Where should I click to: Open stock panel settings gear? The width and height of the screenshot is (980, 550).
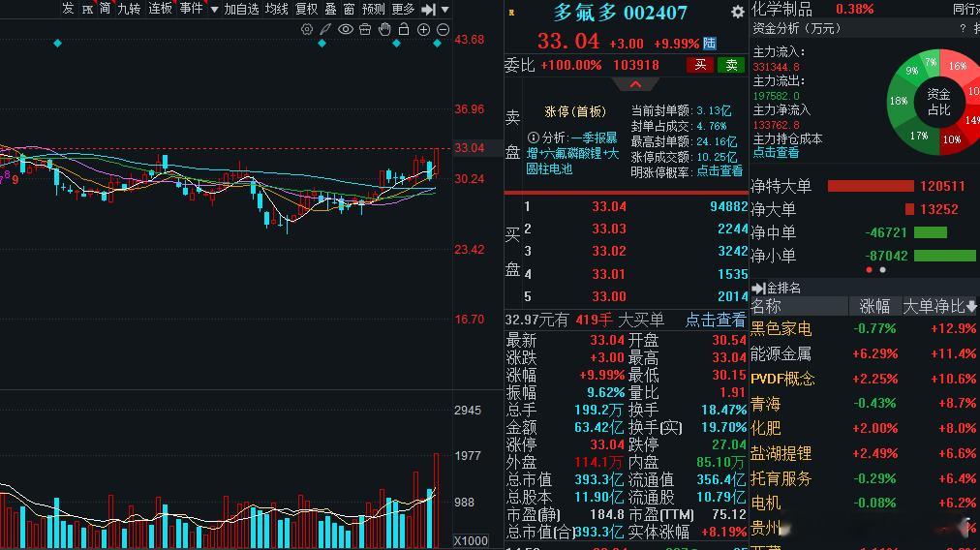pos(738,12)
